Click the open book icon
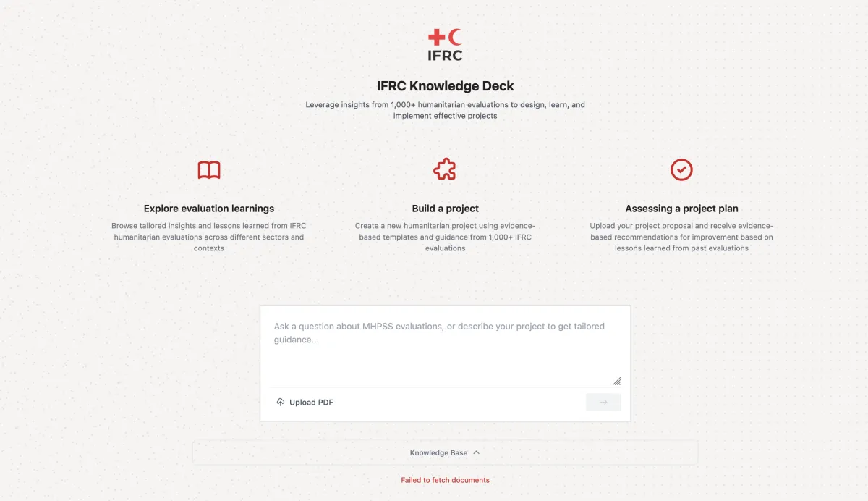The height and width of the screenshot is (501, 868). pyautogui.click(x=209, y=170)
